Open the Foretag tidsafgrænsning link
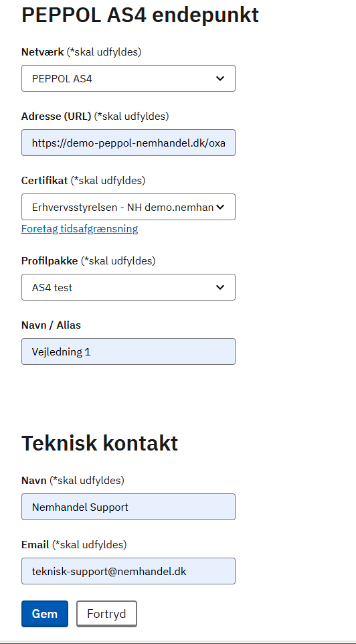The width and height of the screenshot is (356, 644). (80, 229)
